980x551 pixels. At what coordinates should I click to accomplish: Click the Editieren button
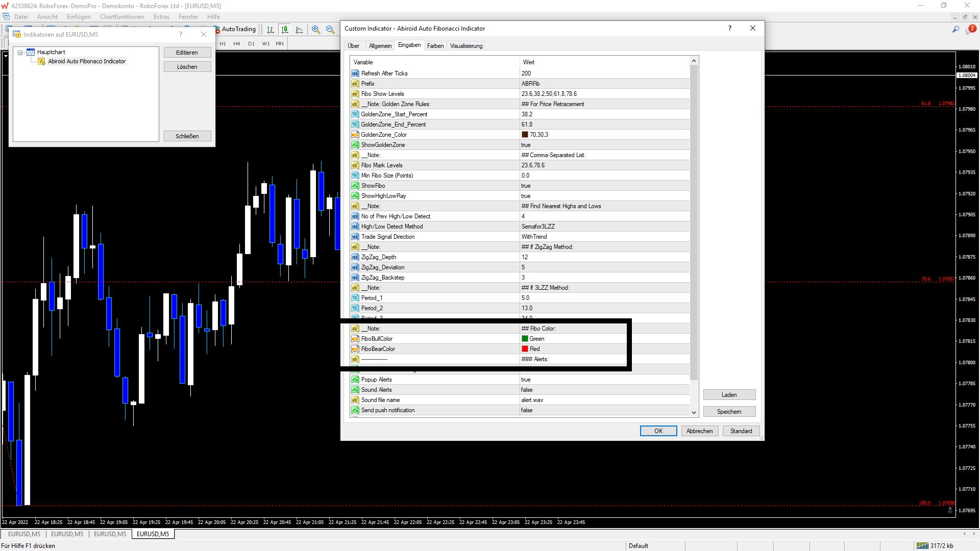click(187, 53)
